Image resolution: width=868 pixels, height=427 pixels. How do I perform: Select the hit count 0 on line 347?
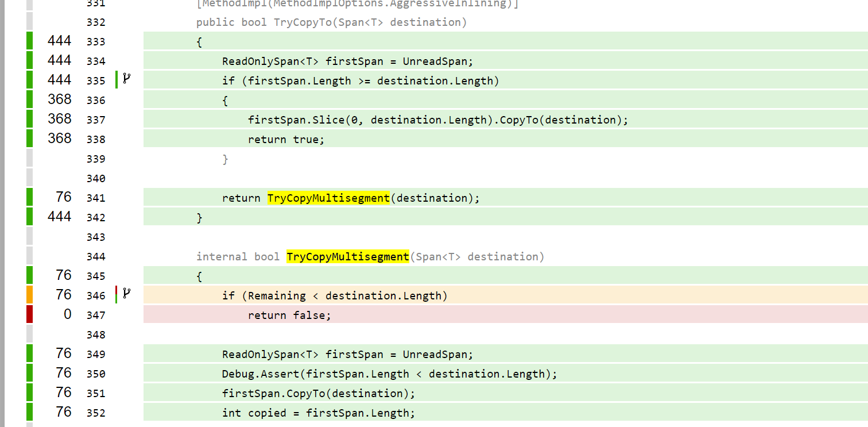pos(67,314)
